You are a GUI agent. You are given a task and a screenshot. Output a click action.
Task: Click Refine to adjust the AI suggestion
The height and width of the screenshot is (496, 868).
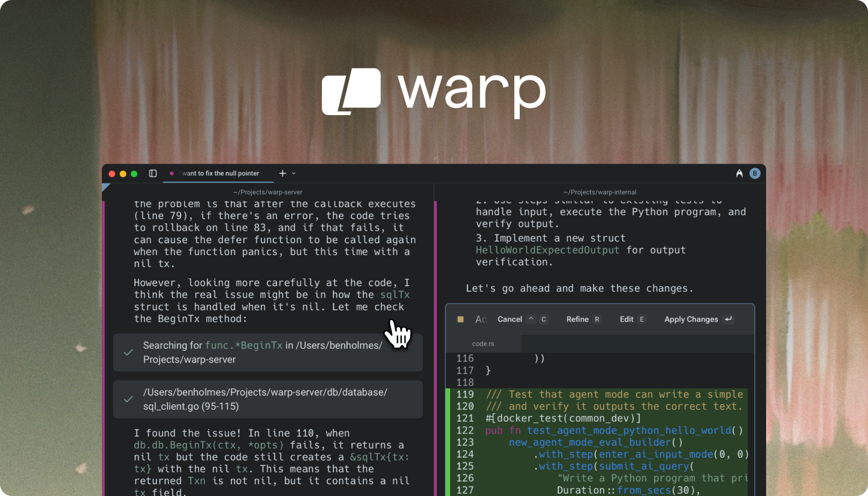[x=578, y=319]
